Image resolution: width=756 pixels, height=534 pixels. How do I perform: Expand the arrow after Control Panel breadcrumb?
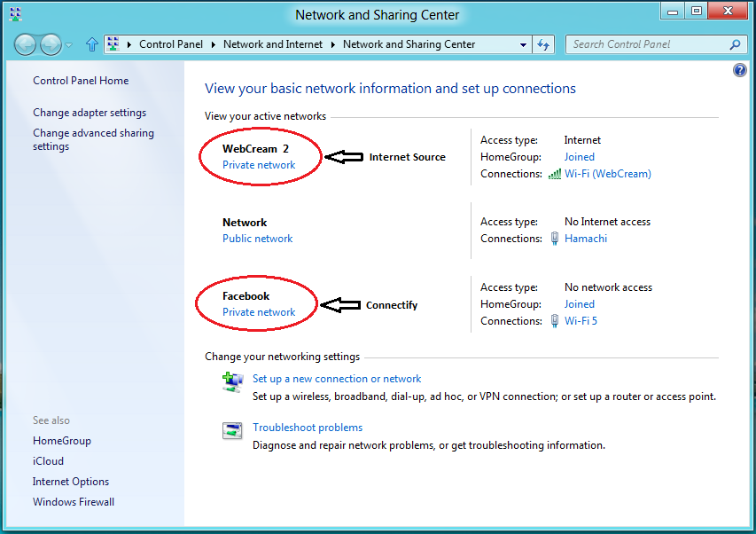(x=213, y=44)
